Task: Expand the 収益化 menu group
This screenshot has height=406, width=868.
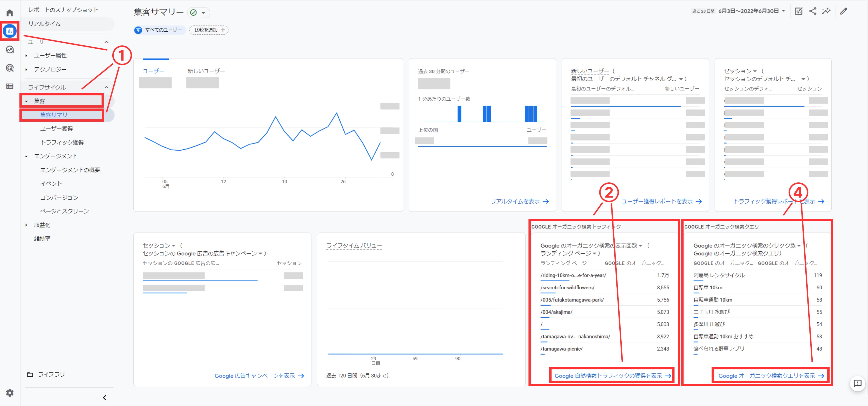Action: (x=26, y=225)
